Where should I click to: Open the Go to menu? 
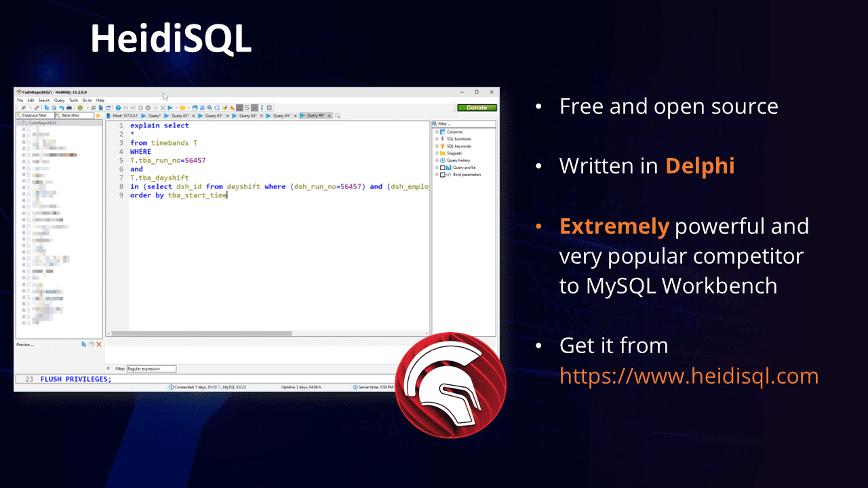coord(87,100)
